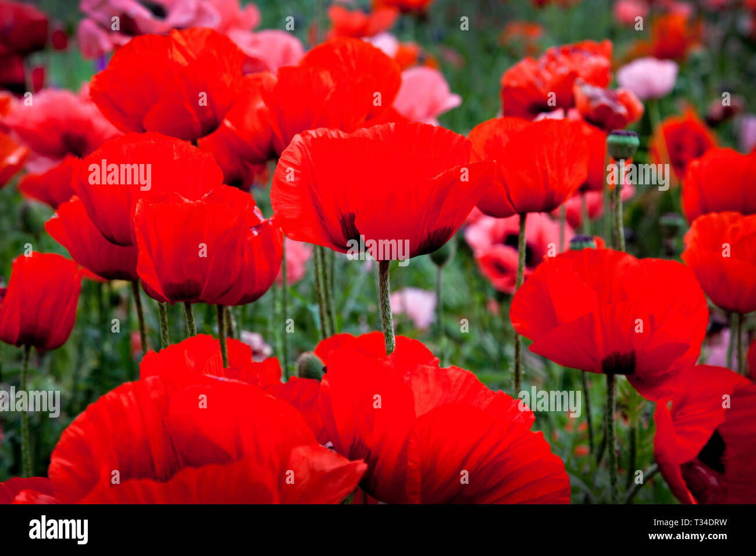The image size is (756, 556).
Task: Click the alamy logo in the bottom bar
Action: tap(58, 530)
